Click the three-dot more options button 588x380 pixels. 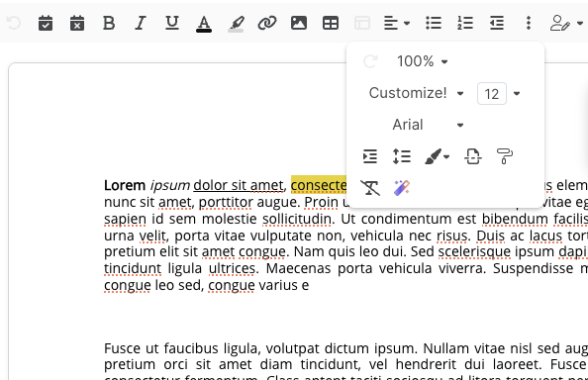tap(529, 23)
